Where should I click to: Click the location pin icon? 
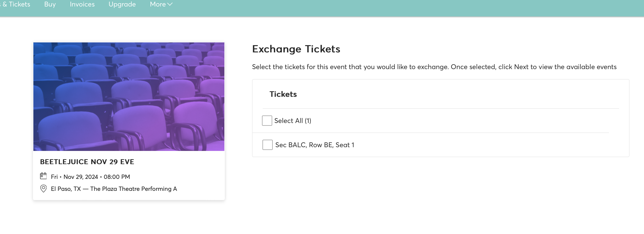coord(43,188)
